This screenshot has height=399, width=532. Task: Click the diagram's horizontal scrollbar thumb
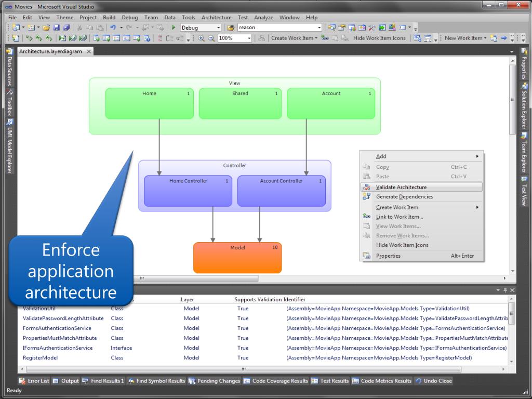click(x=197, y=278)
